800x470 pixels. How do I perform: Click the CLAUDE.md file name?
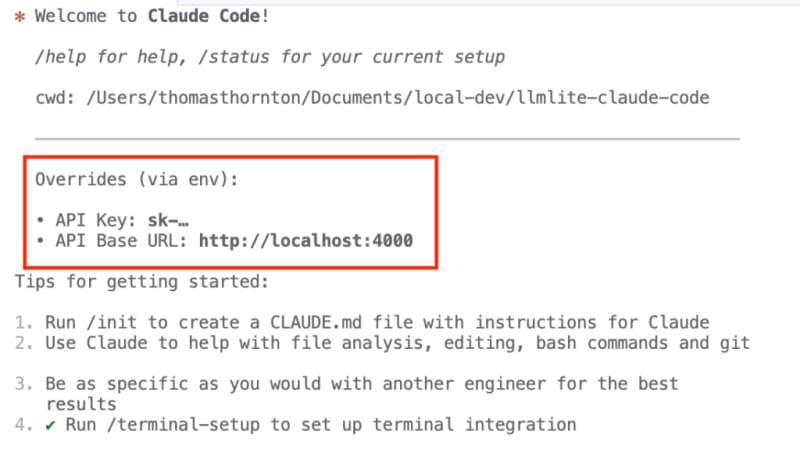point(316,323)
